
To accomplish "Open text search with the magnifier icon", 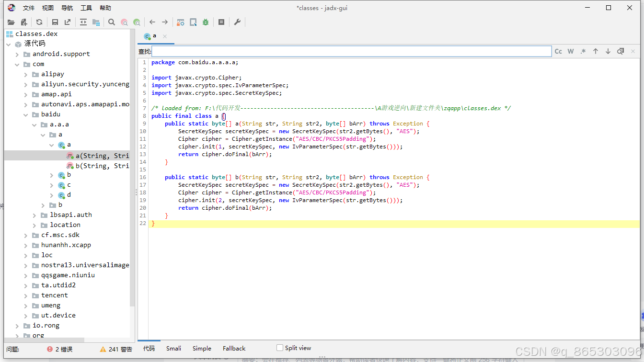I will point(112,22).
